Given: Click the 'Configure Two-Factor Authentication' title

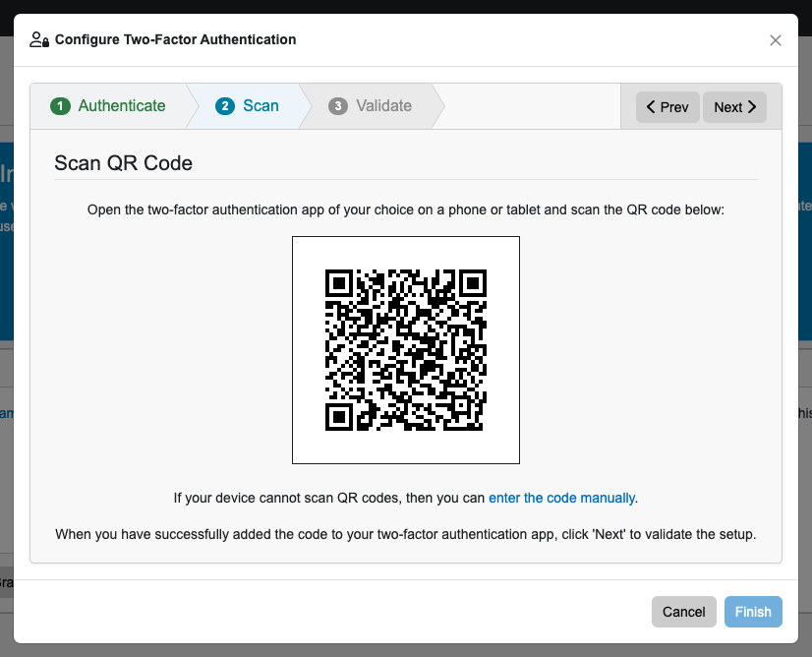Looking at the screenshot, I should coord(176,40).
